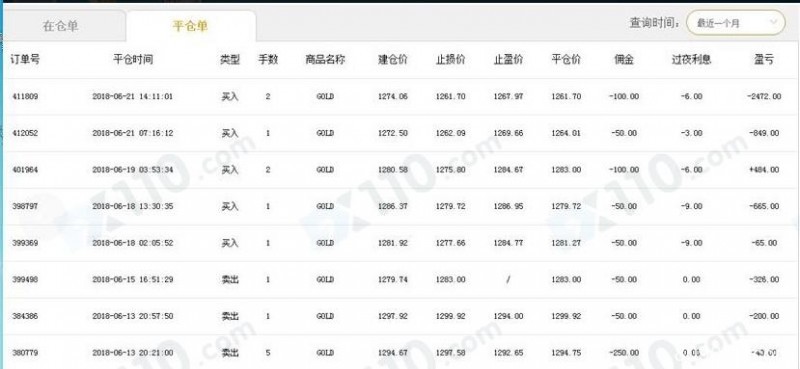Image resolution: width=800 pixels, height=369 pixels.
Task: Click take-profit price 1267.97
Action: [508, 96]
